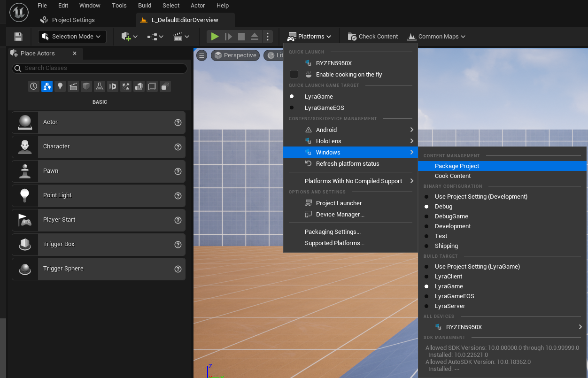Viewport: 588px width, 378px height.
Task: Click the Perspective viewport mode button
Action: (235, 55)
